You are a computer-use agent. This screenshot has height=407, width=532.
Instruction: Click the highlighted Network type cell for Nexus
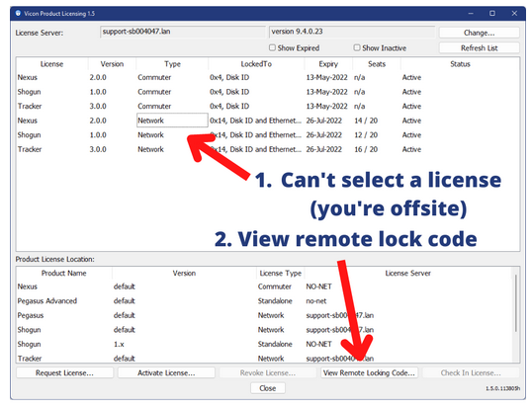172,121
